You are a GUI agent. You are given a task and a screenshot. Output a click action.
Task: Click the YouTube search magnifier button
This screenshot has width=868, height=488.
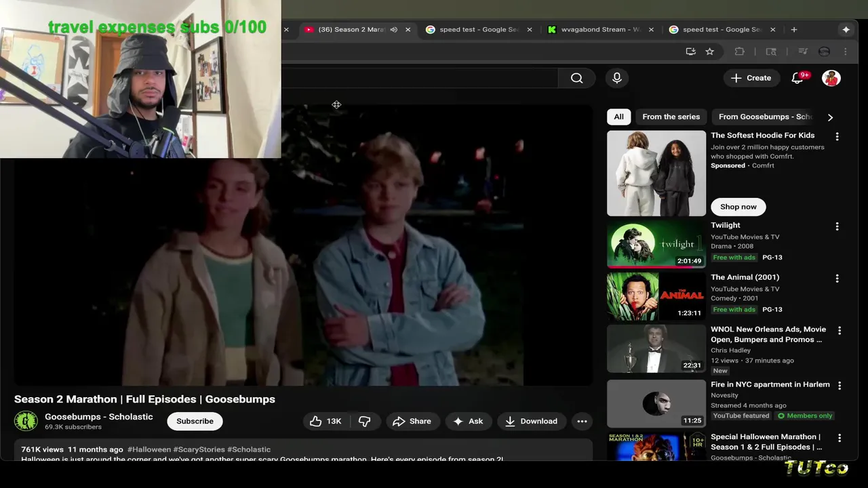(576, 78)
